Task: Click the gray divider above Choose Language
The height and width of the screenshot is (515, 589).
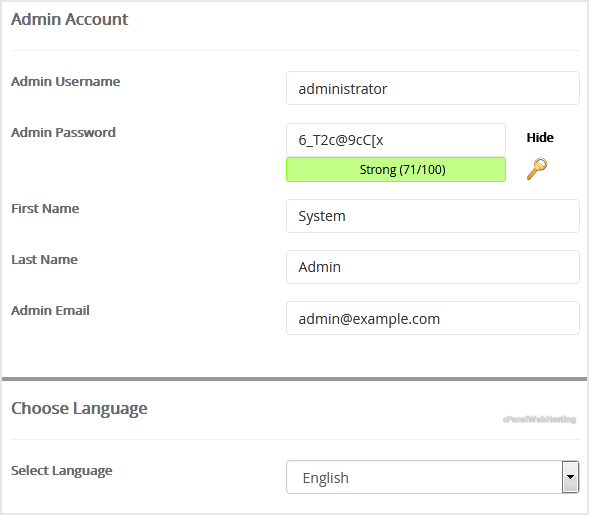Action: [x=294, y=379]
